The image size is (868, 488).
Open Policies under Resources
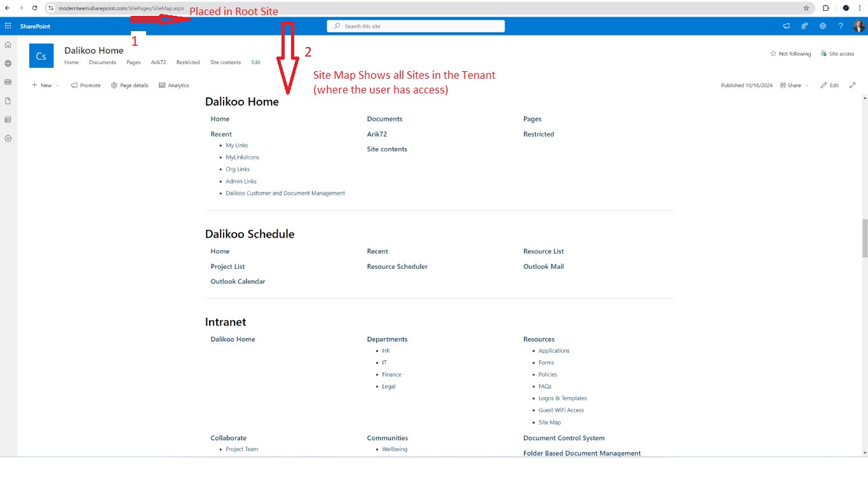pos(548,374)
